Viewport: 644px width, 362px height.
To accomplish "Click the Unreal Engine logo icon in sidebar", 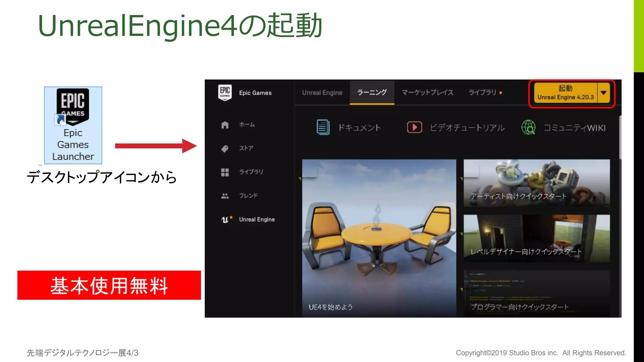I will [226, 219].
